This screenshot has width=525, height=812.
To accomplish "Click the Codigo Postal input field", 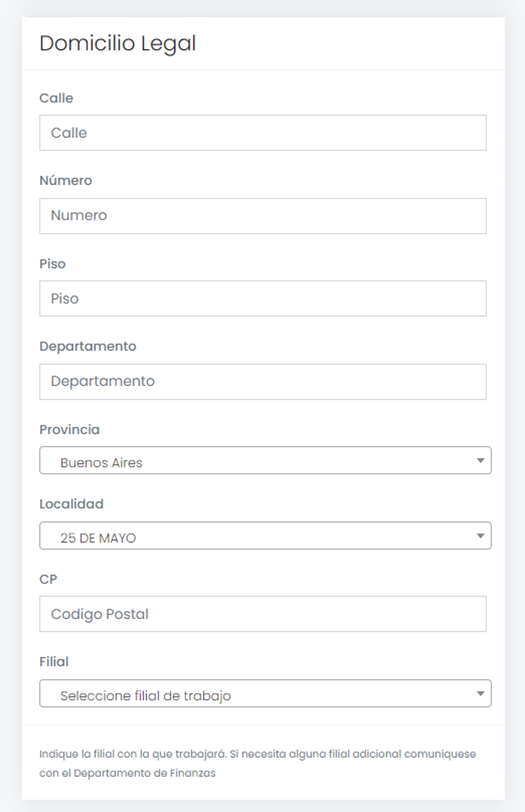I will (x=262, y=614).
